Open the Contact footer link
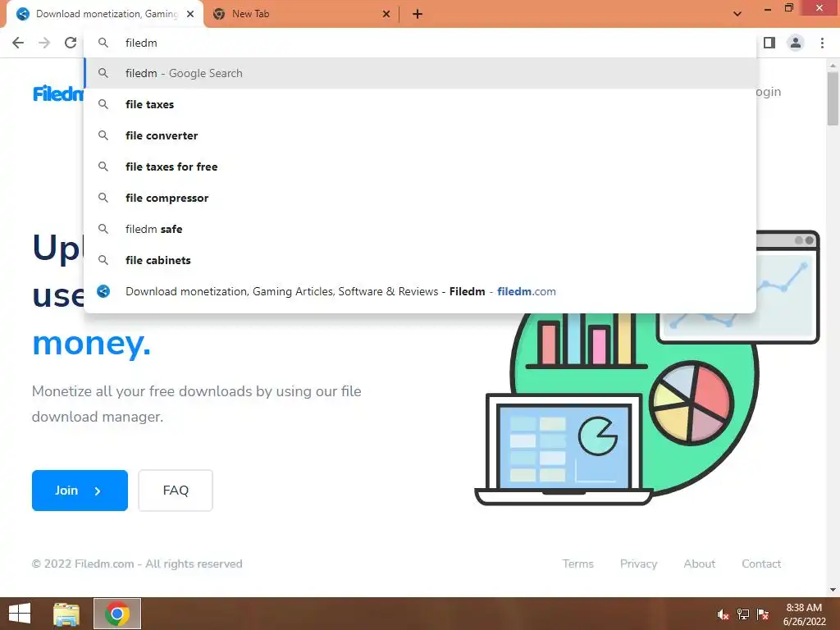840x630 pixels. click(761, 564)
